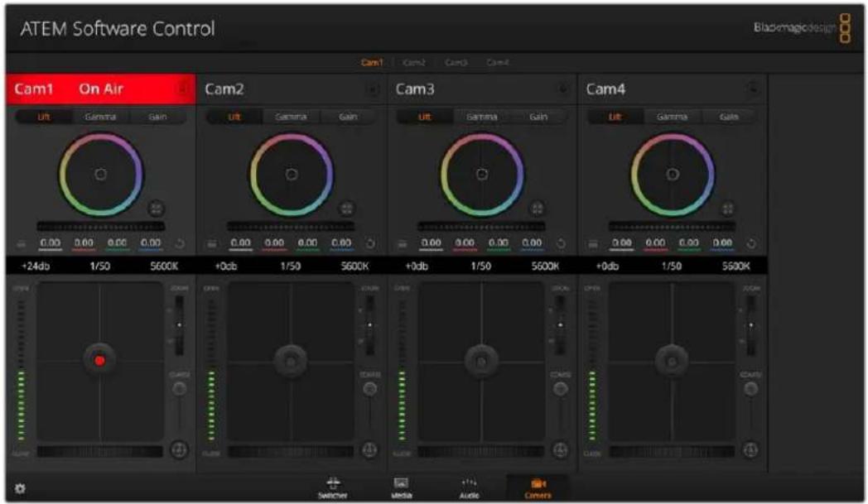Click Cam2 auto focus round button

(x=369, y=449)
